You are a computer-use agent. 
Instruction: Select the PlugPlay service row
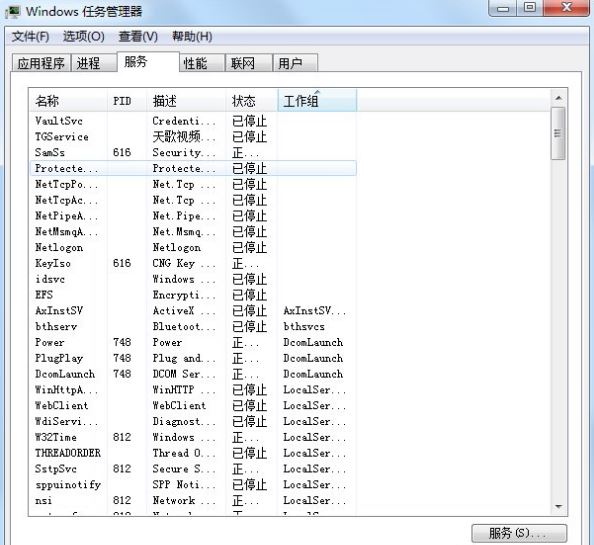pyautogui.click(x=193, y=358)
